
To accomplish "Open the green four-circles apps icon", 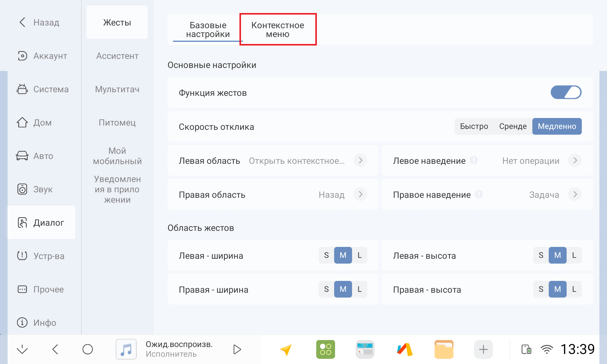I will [x=325, y=349].
